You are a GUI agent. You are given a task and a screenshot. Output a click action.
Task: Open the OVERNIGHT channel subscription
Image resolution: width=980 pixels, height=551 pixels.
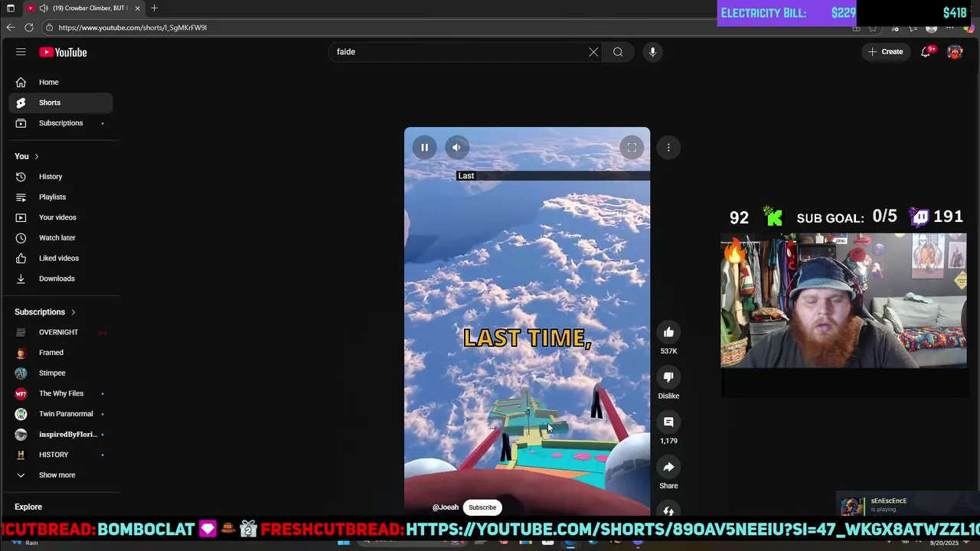pos(61,332)
